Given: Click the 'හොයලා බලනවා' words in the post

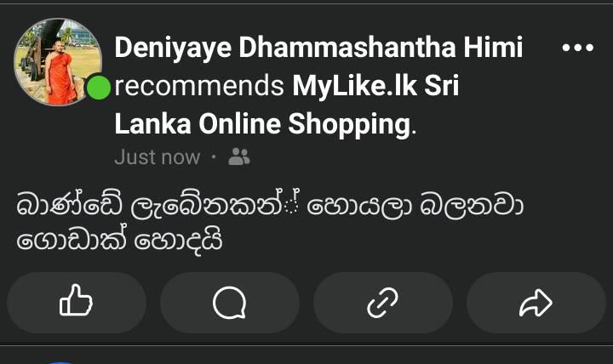Looking at the screenshot, I should [415, 206].
